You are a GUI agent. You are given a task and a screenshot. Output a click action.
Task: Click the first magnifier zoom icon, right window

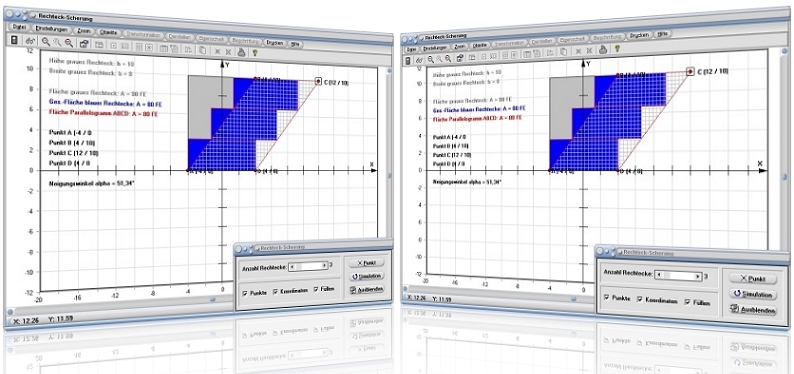[431, 59]
